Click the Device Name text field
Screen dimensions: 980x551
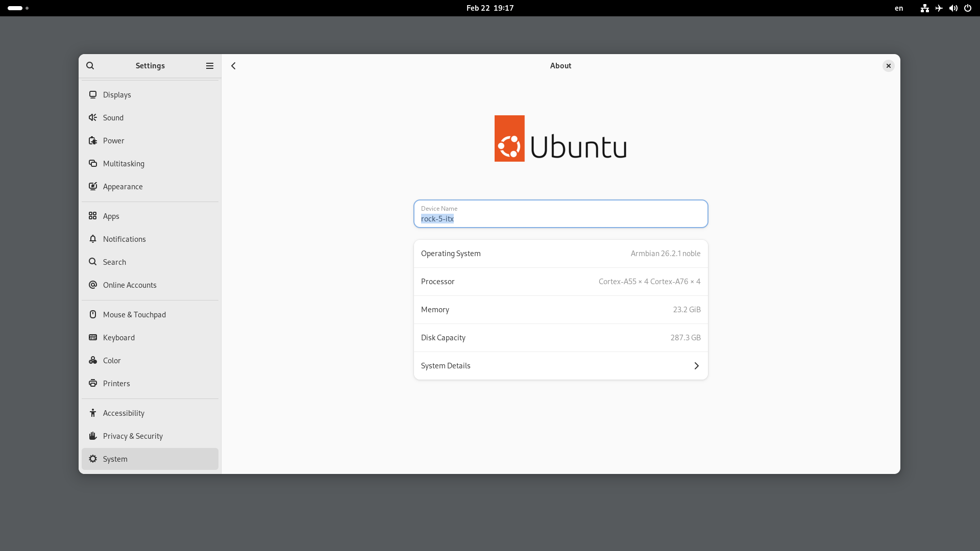point(560,214)
